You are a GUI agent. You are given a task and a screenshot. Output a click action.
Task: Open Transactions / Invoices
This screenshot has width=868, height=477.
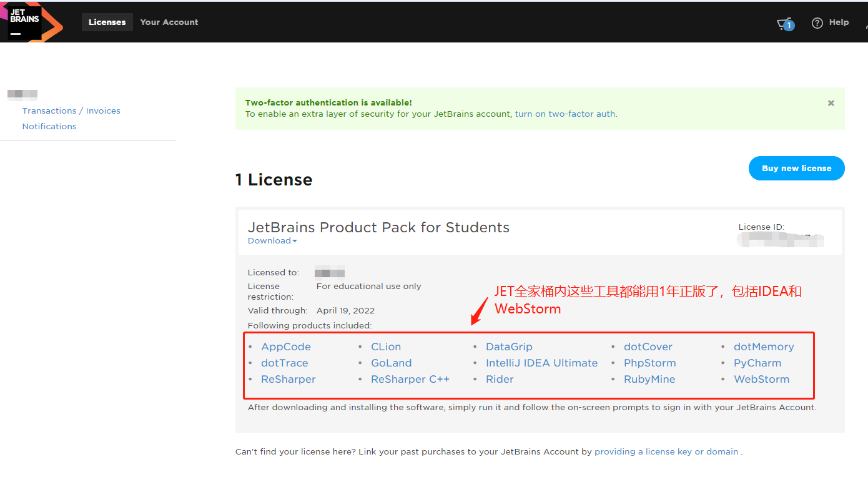tap(71, 111)
